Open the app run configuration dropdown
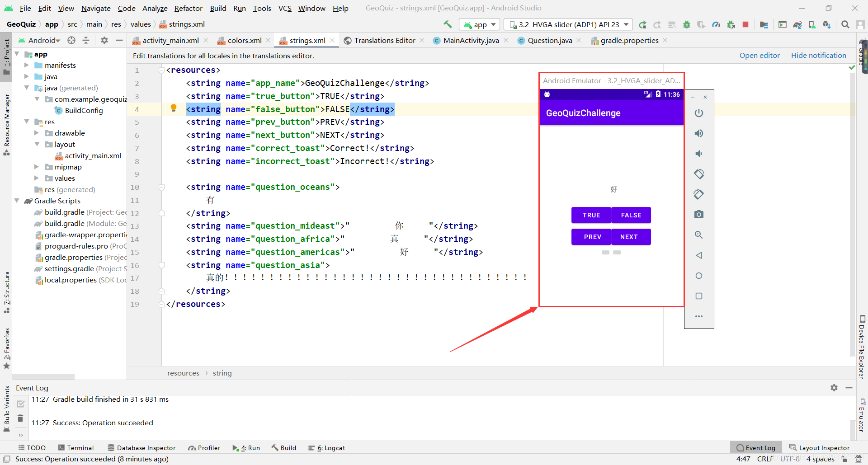Image resolution: width=868 pixels, height=465 pixels. 480,24
